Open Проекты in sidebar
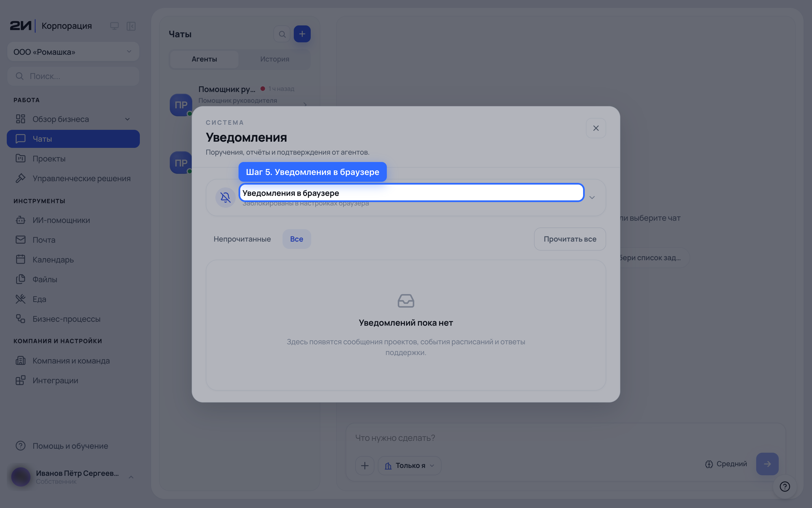Image resolution: width=812 pixels, height=508 pixels. 73,159
